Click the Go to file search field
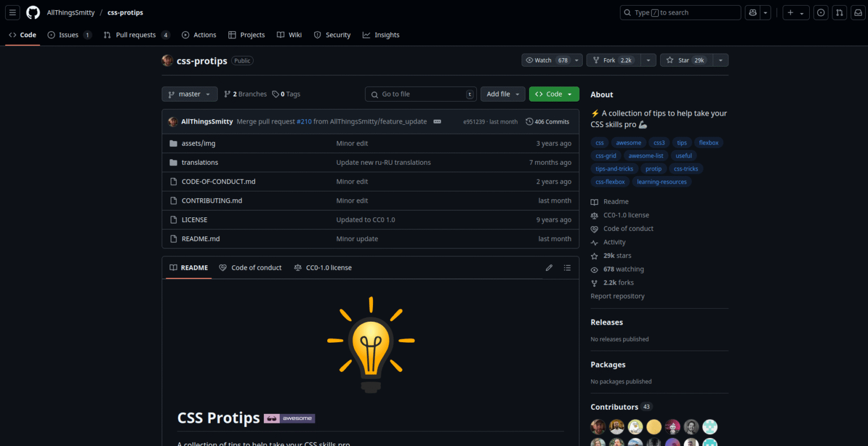The height and width of the screenshot is (446, 868). (x=420, y=94)
